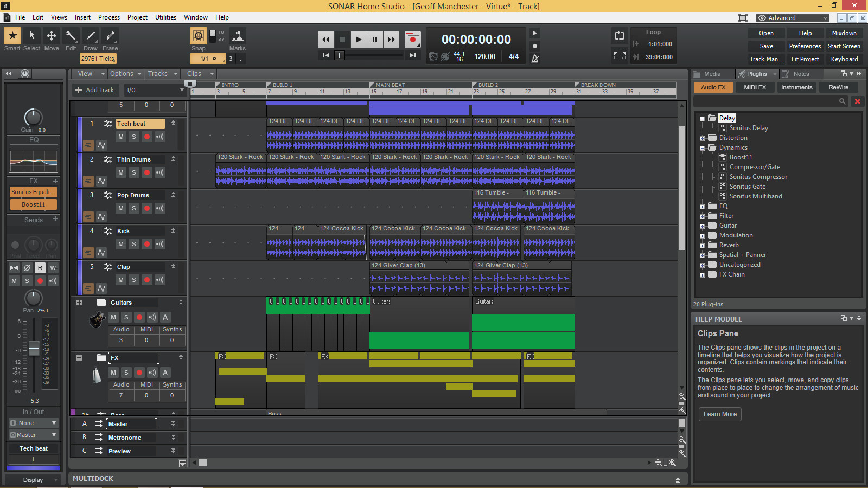The image size is (868, 488).
Task: Open the Preferences window
Action: coord(805,46)
